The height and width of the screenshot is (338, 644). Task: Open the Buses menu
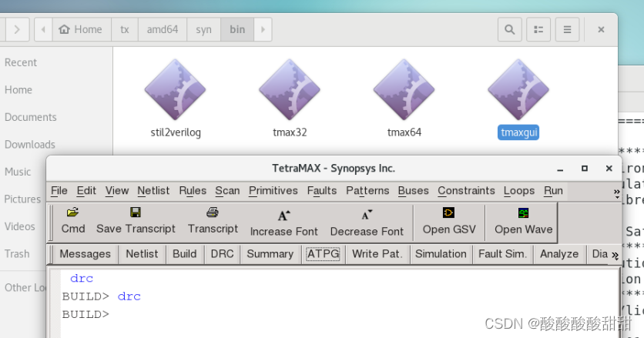click(x=413, y=191)
